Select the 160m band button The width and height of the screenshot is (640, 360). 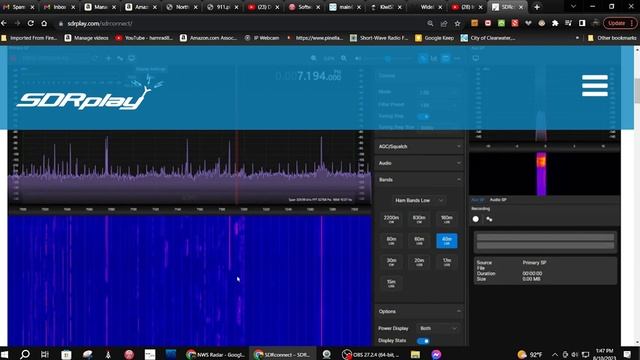point(447,219)
